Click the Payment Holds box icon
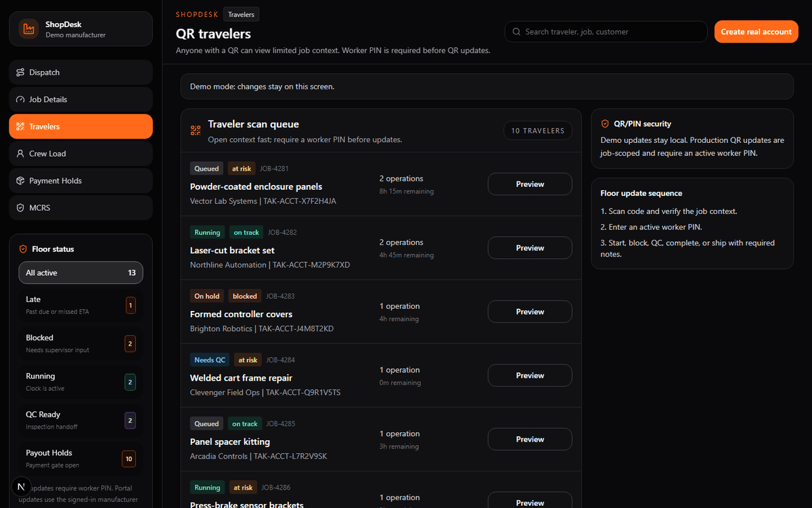 [20, 181]
